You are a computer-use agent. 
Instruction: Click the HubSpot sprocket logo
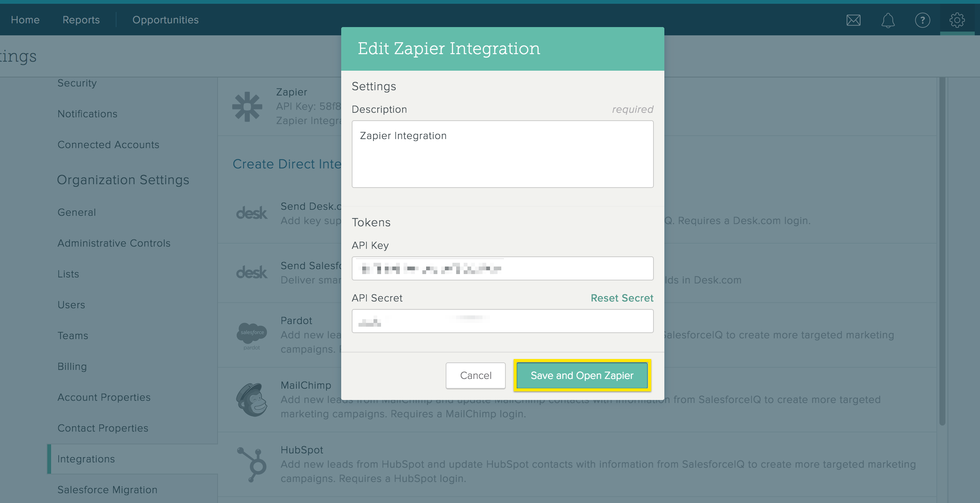click(251, 464)
